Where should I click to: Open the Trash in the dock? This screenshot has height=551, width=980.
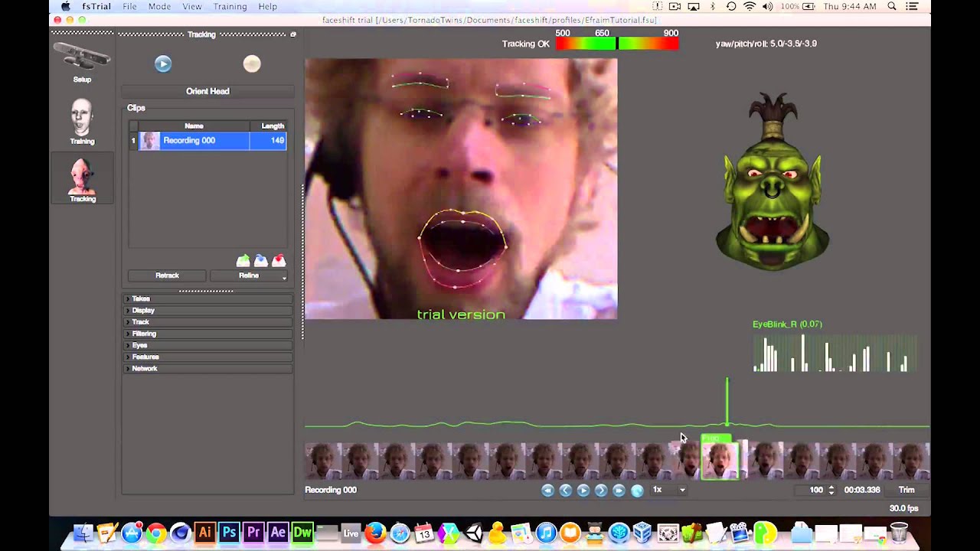click(x=899, y=533)
